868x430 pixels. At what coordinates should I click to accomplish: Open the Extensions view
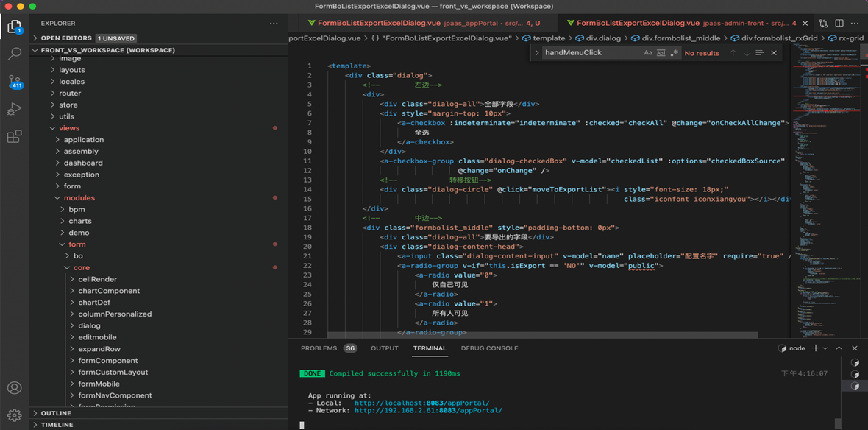pos(15,137)
